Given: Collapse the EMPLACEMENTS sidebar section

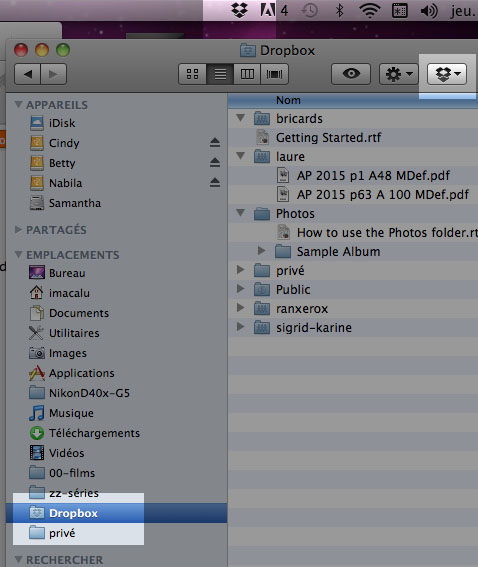Looking at the screenshot, I should [x=18, y=255].
